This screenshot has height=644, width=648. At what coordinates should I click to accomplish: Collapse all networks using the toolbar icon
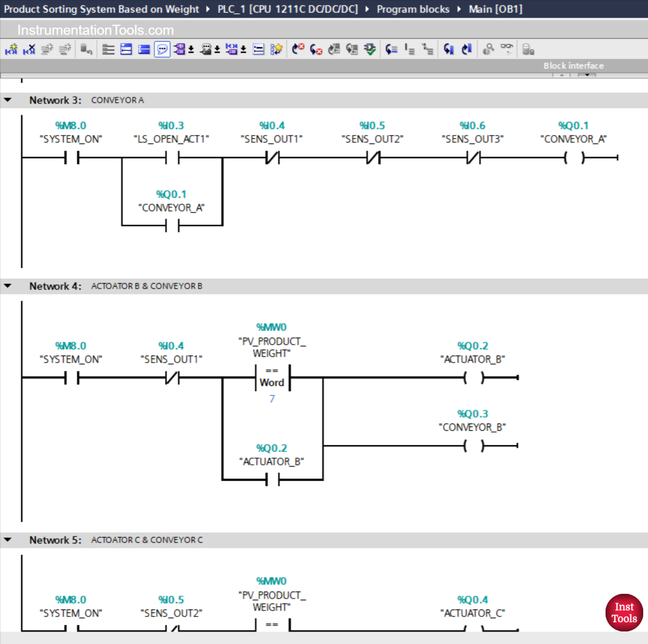tap(143, 49)
